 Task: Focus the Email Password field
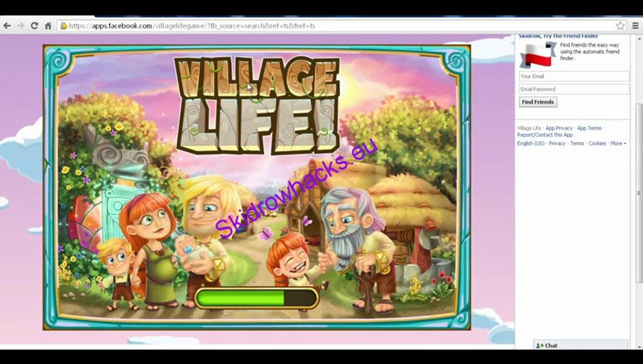pos(574,89)
